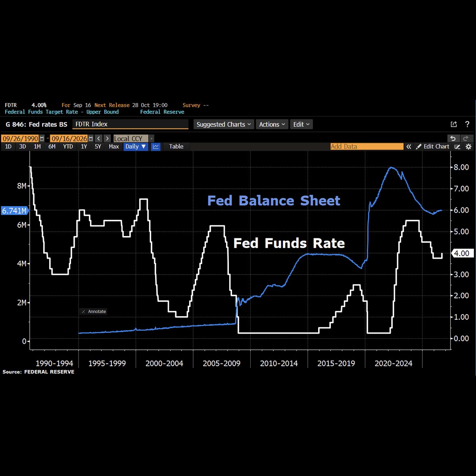Screen dimensions: 476x476
Task: Click the 2020-2024 axis label
Action: click(x=393, y=363)
